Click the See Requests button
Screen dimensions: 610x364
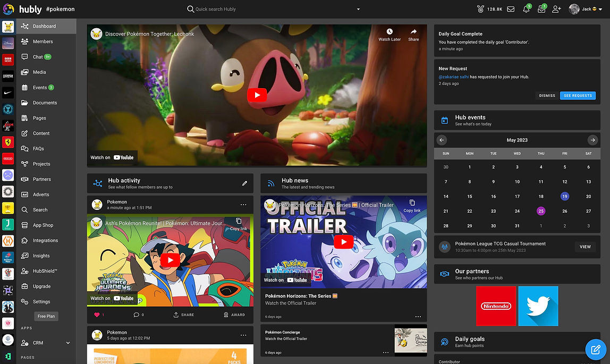click(x=578, y=96)
